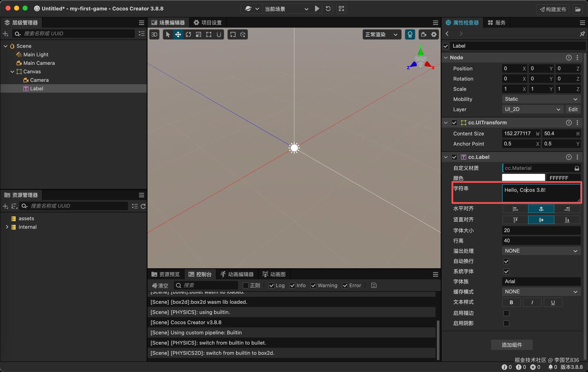
Task: Click the 3D view mode toggle
Action: point(154,34)
